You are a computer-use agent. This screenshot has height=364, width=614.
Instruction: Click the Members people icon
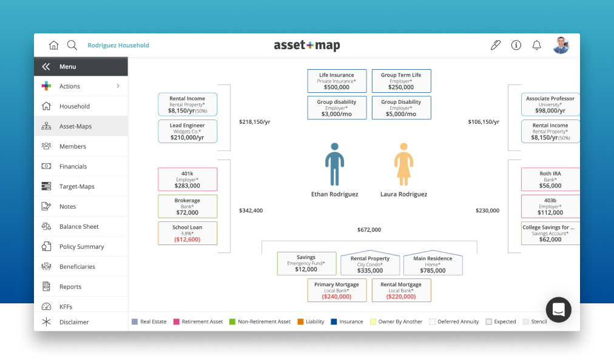tap(46, 146)
